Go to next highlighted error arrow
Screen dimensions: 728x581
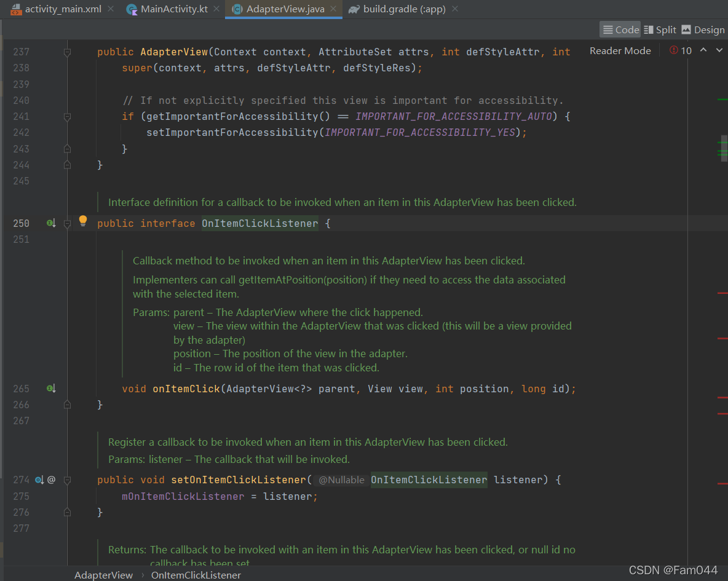point(719,50)
